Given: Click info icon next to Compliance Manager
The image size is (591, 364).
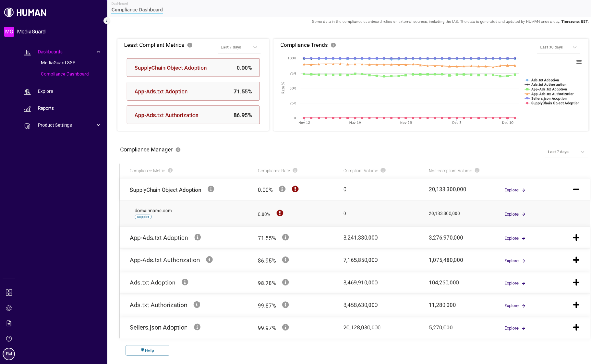Looking at the screenshot, I should [178, 150].
